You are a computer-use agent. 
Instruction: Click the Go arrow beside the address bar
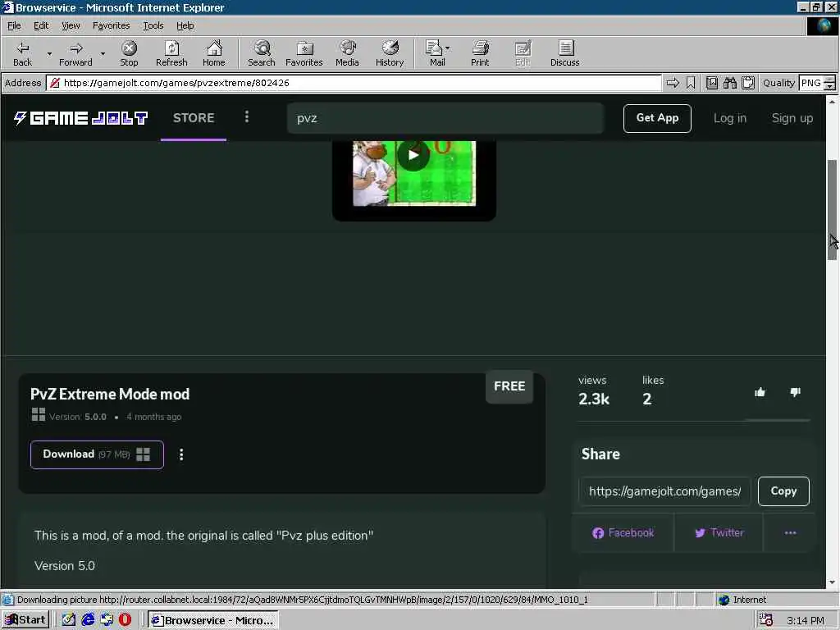coord(673,83)
